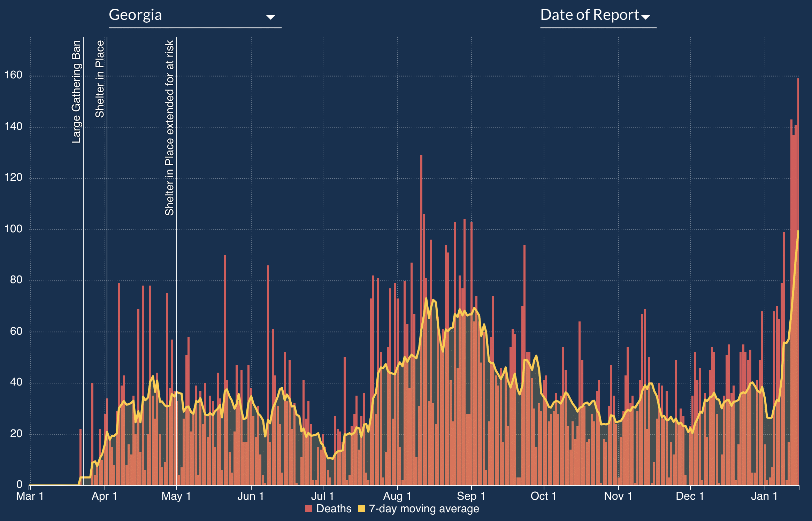Click the Jun 1 axis label
The width and height of the screenshot is (812, 521).
(x=251, y=496)
